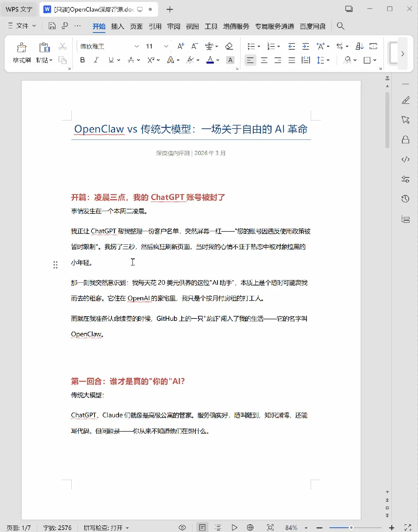418x532 pixels.
Task: Open the search icon in ribbon
Action: (340, 26)
